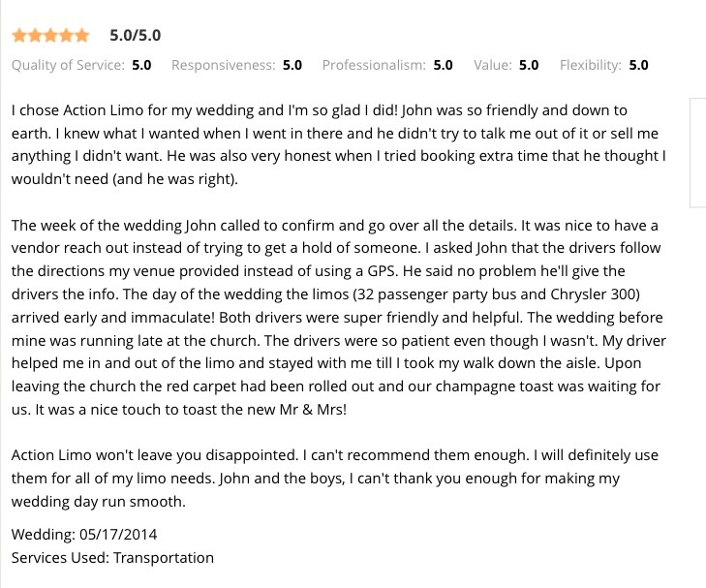Click the Flexibility 5.0 score value
706x588 pixels.
pos(638,65)
